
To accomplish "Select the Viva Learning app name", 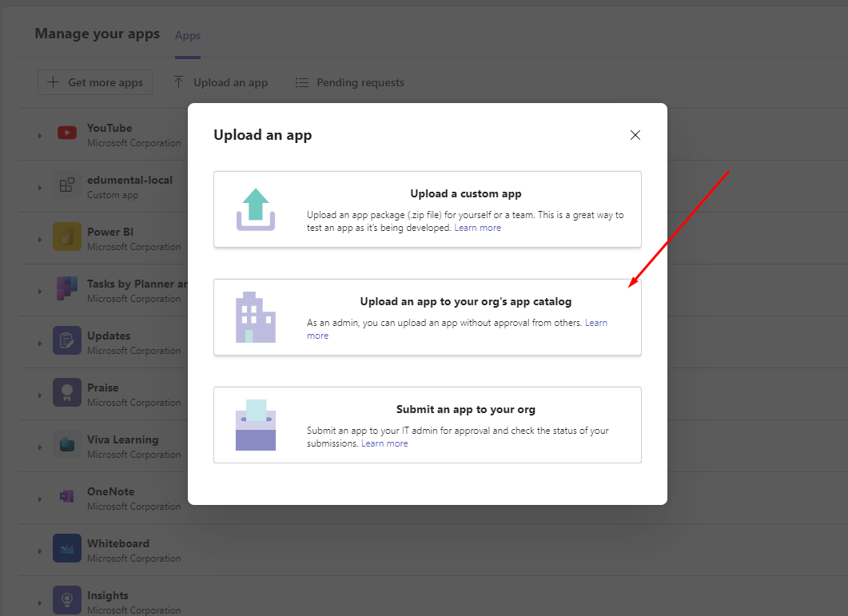I will coord(123,439).
